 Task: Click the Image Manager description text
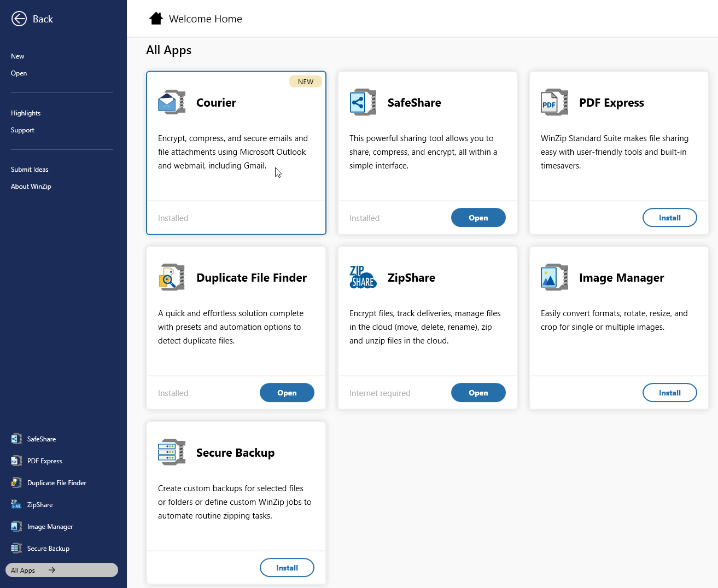614,321
